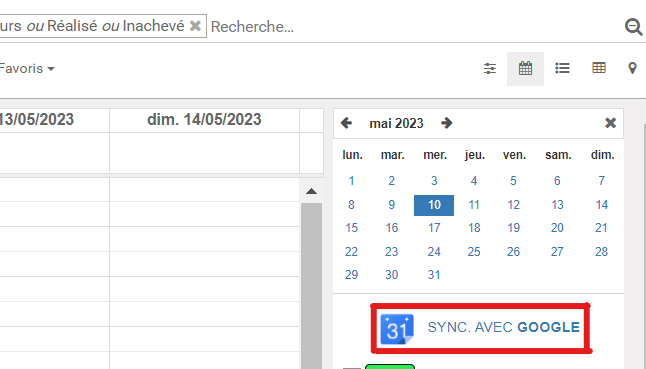646x369 pixels.
Task: Switch to list view
Action: pyautogui.click(x=562, y=68)
